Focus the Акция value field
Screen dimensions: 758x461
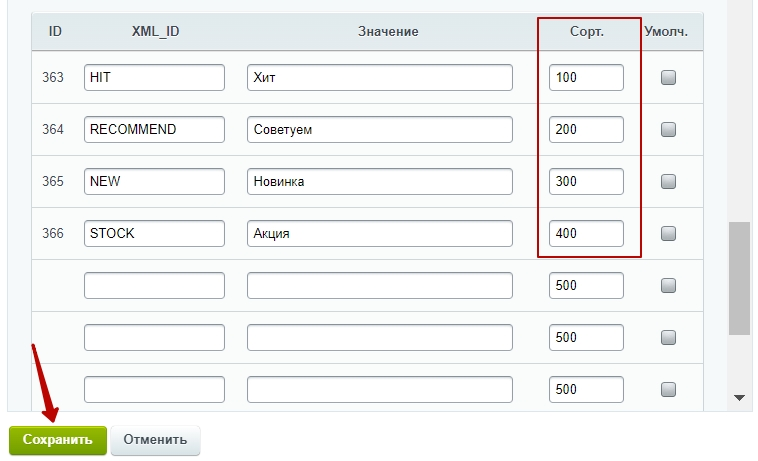[x=379, y=233]
